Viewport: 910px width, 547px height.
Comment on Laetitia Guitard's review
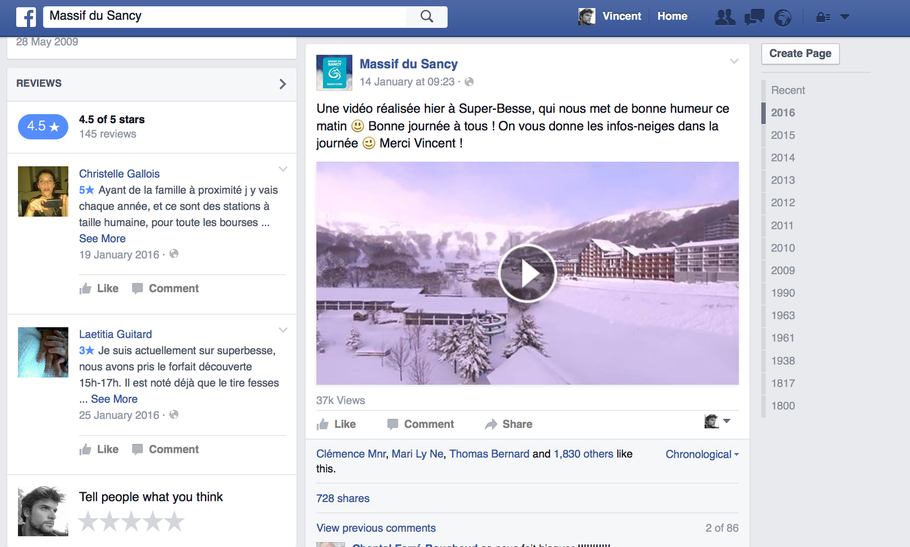165,449
